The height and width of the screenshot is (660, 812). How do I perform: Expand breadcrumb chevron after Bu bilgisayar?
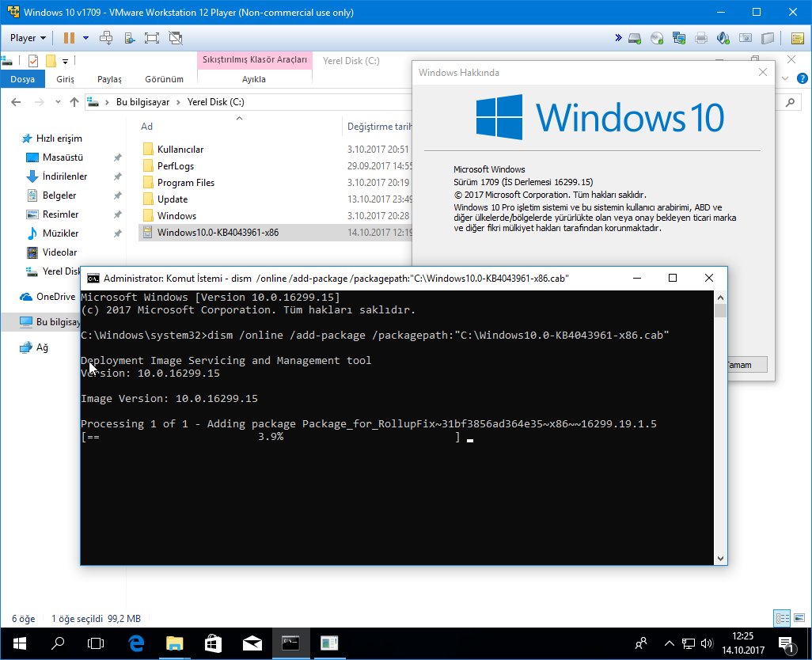pos(178,102)
